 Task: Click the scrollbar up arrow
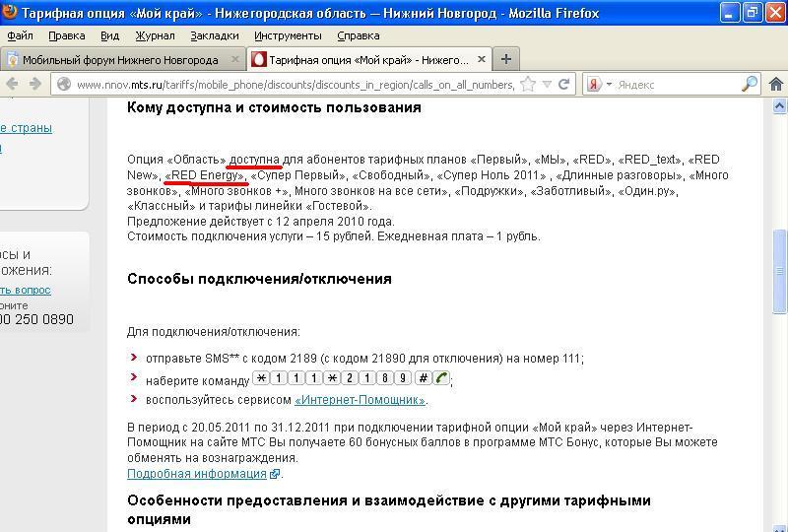[x=779, y=106]
